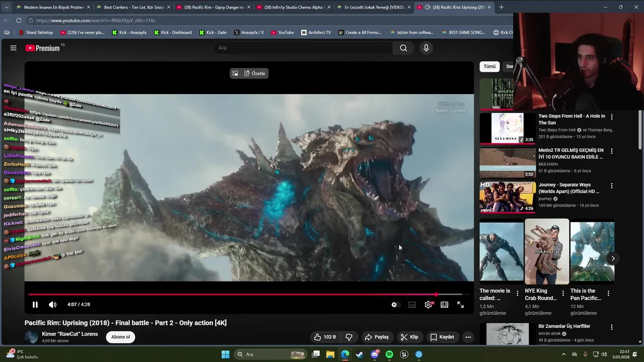Open more actions menu under video

(x=468, y=337)
